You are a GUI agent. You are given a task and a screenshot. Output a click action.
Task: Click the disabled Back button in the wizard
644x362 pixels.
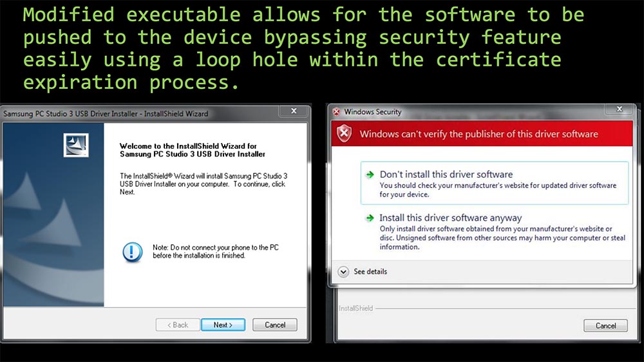pyautogui.click(x=178, y=325)
